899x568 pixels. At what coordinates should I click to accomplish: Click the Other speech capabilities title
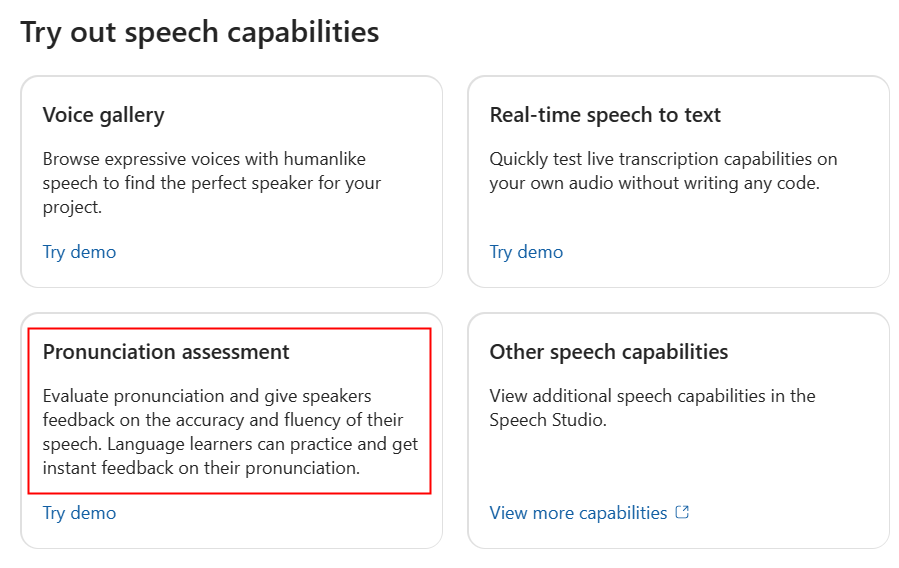click(608, 352)
